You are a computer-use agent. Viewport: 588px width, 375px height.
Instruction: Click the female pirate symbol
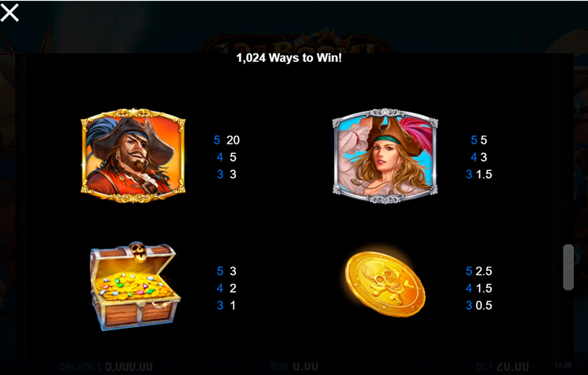click(385, 156)
